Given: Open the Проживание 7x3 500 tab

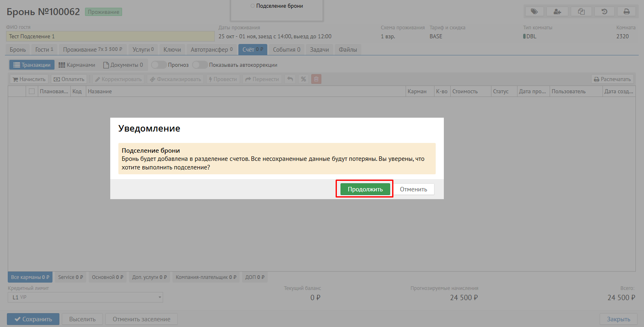Looking at the screenshot, I should pyautogui.click(x=93, y=49).
